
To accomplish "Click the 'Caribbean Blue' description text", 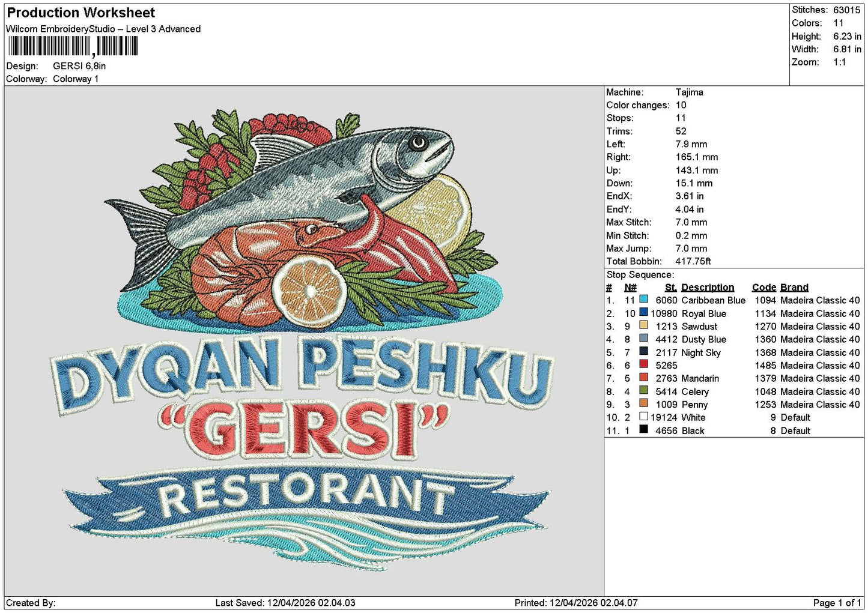I will [x=714, y=300].
